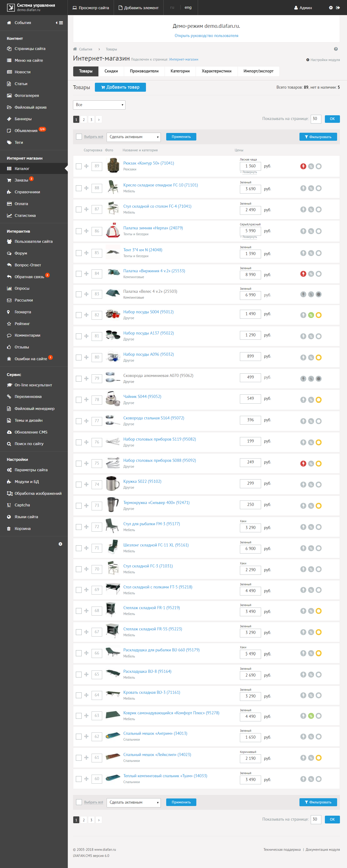Toggle the percent icon for Коврик самонадувающийся «Комфорт Плюс»
Screen dimensions: 347x868
311,716
